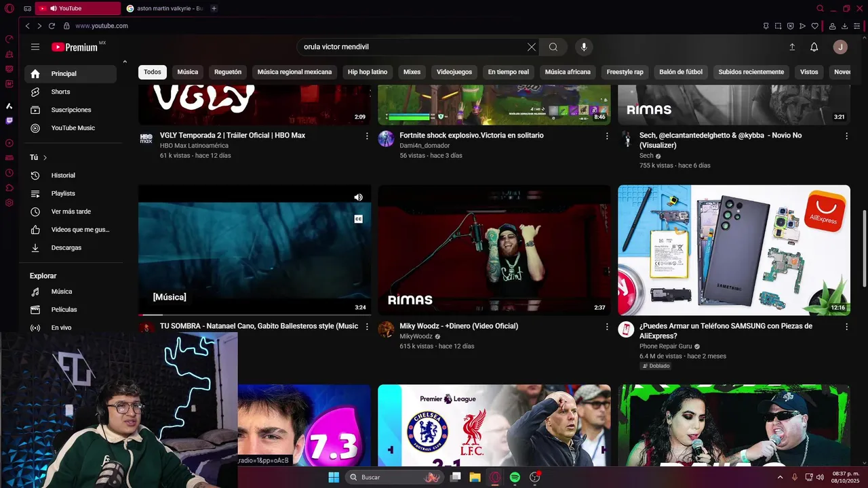The image size is (868, 488).
Task: Click the address bar URL
Action: (102, 26)
